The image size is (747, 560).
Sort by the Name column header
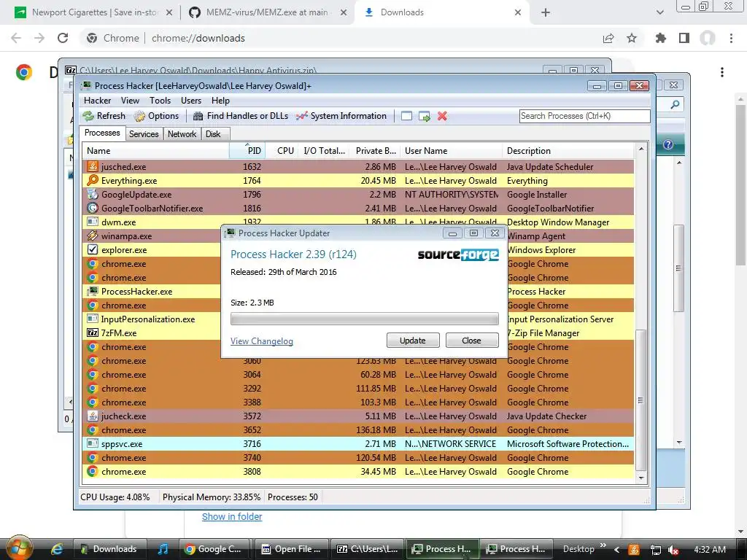click(156, 150)
